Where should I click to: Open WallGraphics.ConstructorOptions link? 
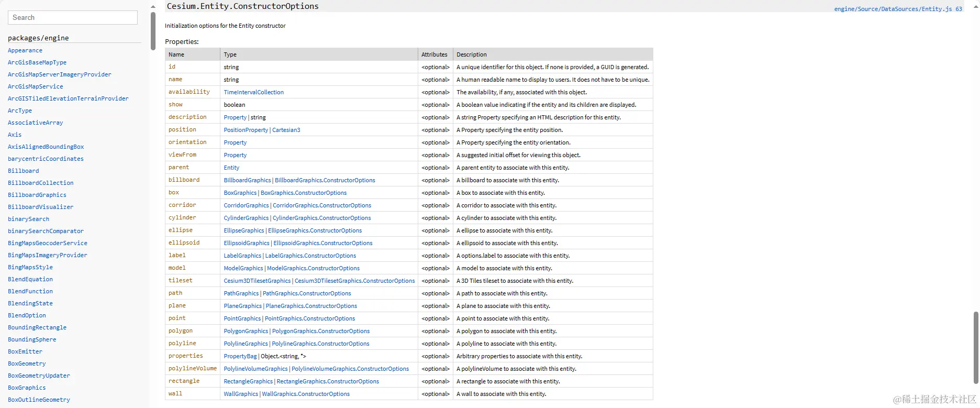(x=306, y=394)
